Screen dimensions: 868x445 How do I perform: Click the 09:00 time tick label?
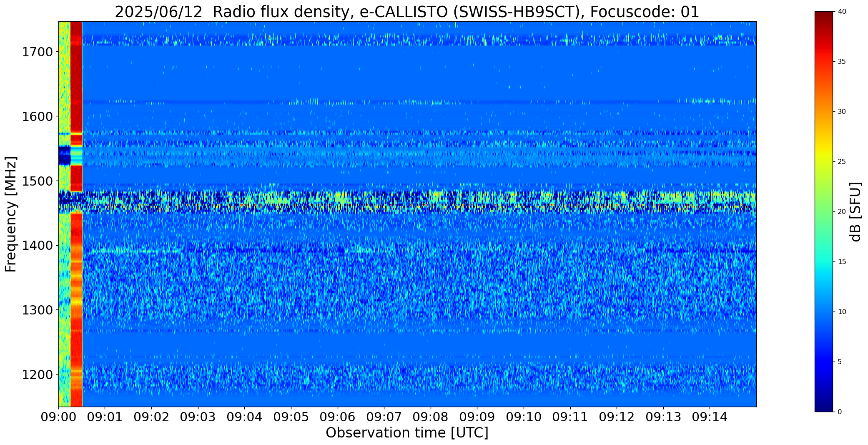(x=58, y=417)
